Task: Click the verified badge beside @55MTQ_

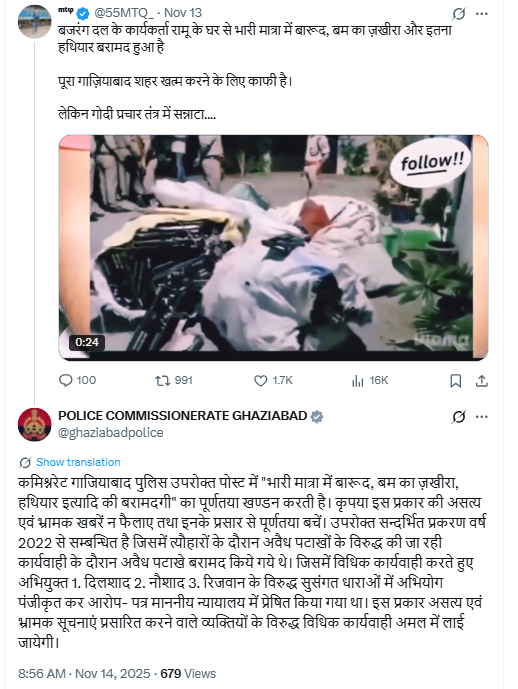Action: pos(83,14)
